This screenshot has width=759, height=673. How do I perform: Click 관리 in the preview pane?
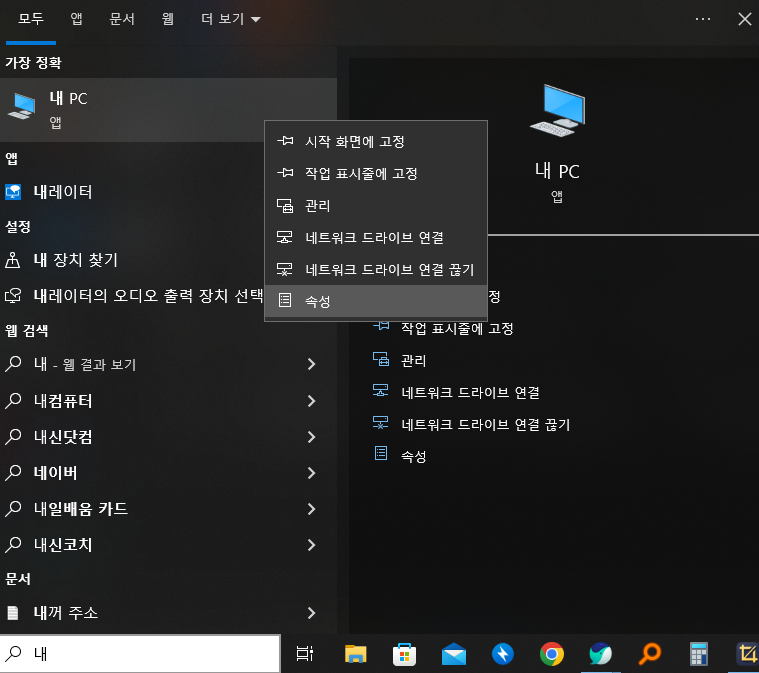click(x=413, y=361)
